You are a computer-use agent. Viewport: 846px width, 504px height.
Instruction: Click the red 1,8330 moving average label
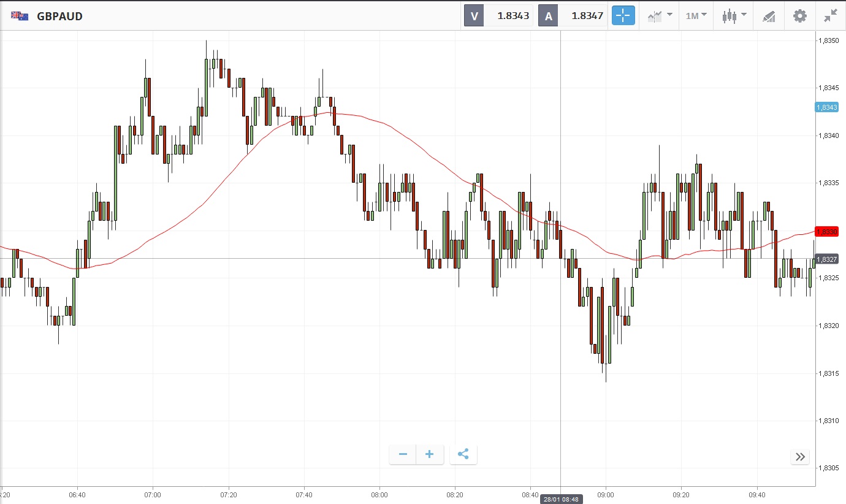[826, 232]
